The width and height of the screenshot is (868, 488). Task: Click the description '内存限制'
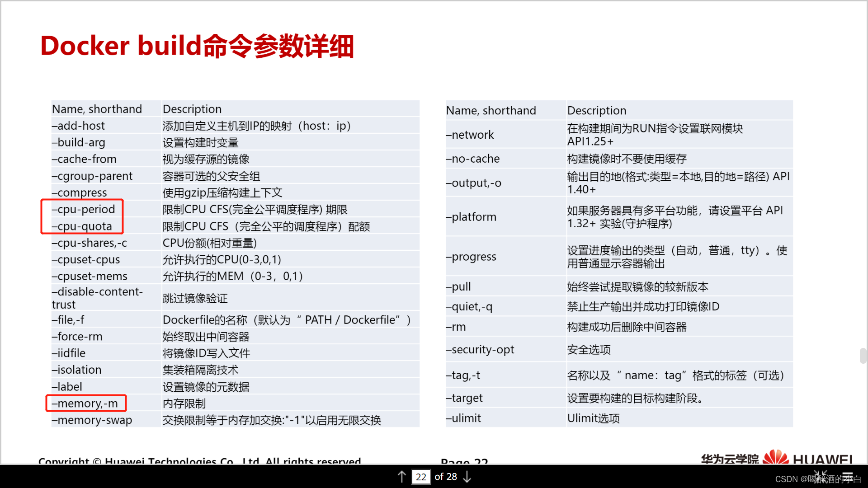(x=184, y=403)
